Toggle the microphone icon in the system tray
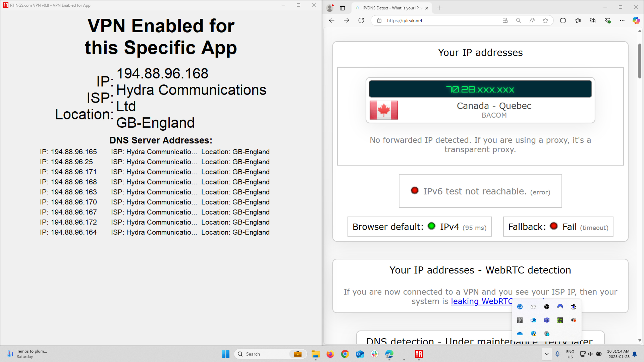This screenshot has width=644, height=362. [557, 354]
